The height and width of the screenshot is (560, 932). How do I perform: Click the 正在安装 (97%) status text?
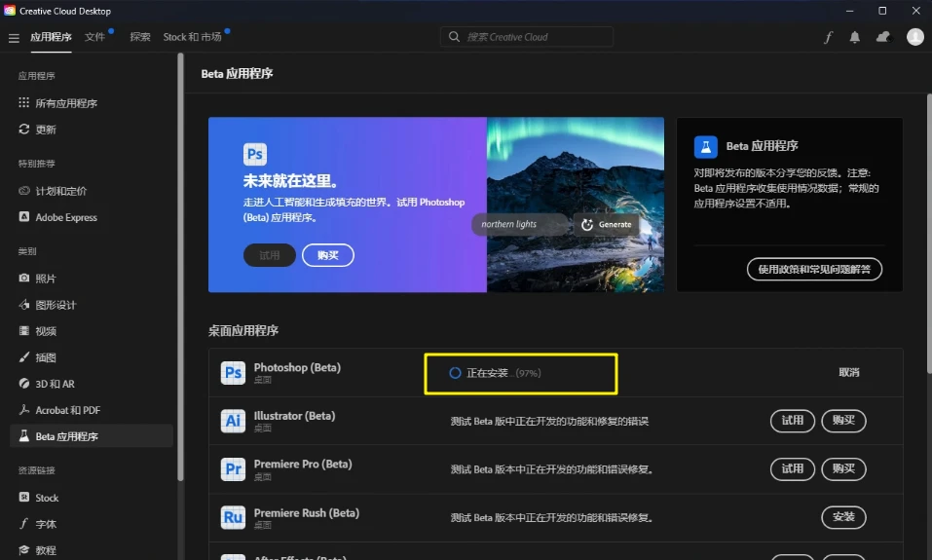point(503,373)
